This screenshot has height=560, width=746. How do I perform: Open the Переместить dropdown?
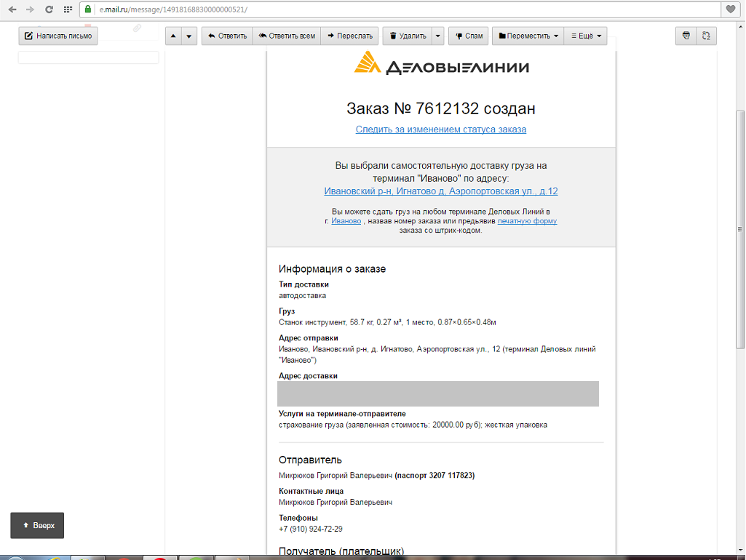(528, 36)
